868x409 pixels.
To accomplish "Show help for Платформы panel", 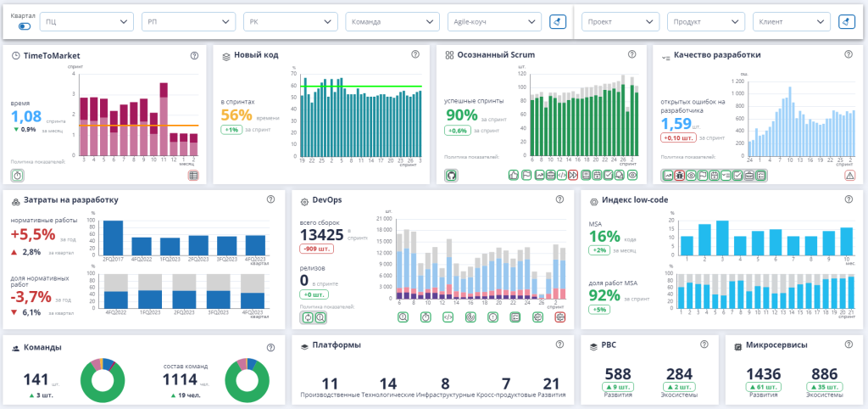I will (559, 345).
